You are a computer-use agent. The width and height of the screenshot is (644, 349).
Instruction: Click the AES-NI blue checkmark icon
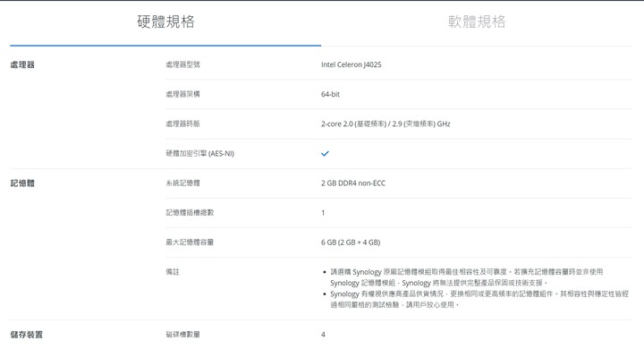(325, 153)
